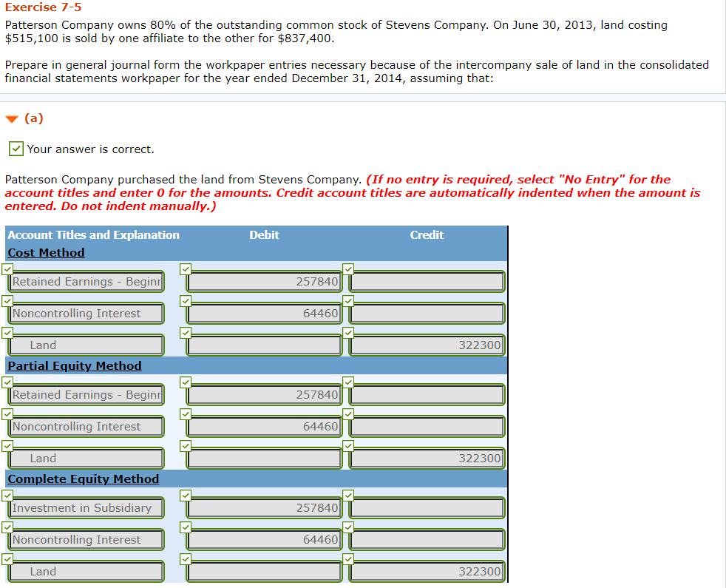726x588 pixels.
Task: Click checkmark icon above Partial Equity 257840 debit
Action: coord(186,382)
